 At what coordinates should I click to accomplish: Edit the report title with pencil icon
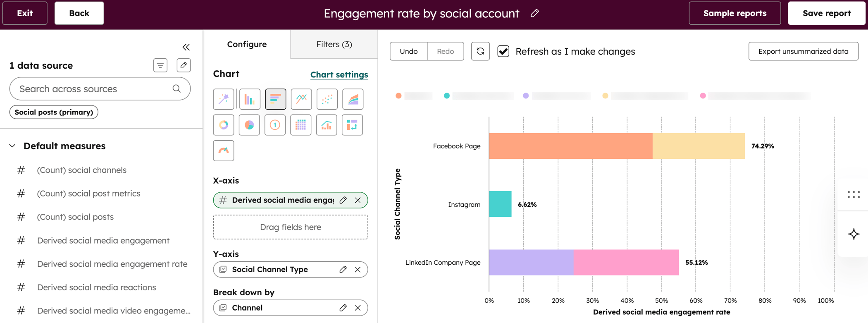click(x=535, y=13)
